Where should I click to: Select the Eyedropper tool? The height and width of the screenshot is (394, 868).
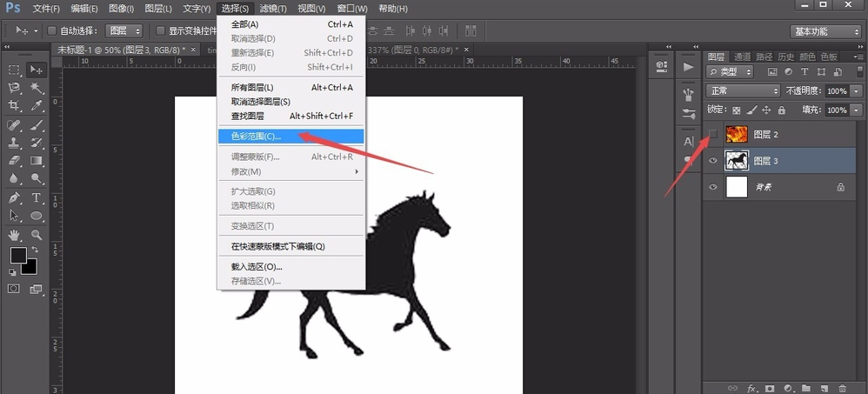click(x=37, y=105)
